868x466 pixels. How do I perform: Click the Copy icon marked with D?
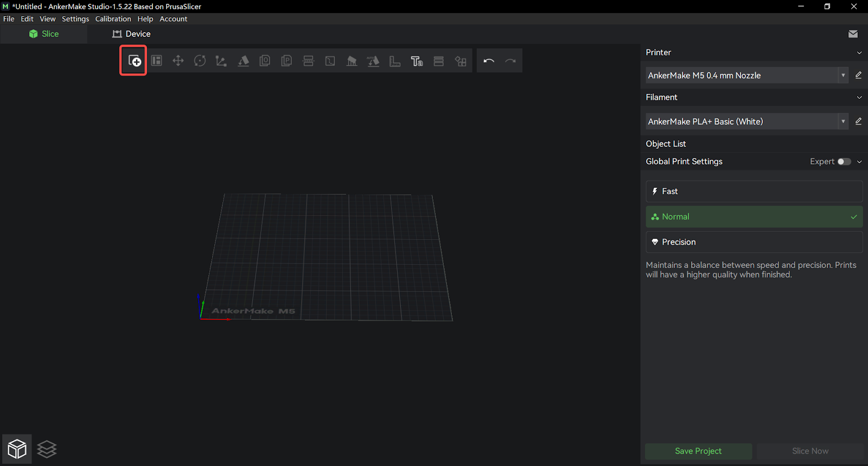click(265, 61)
